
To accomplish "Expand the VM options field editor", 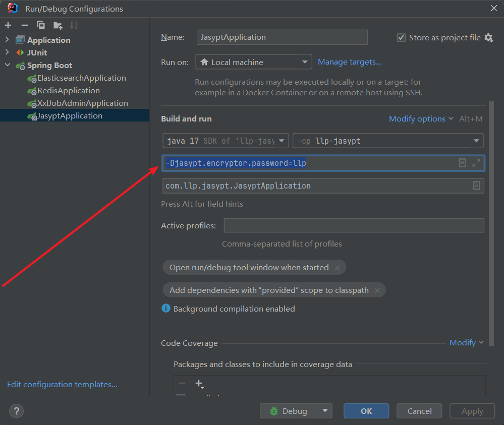I will [476, 163].
